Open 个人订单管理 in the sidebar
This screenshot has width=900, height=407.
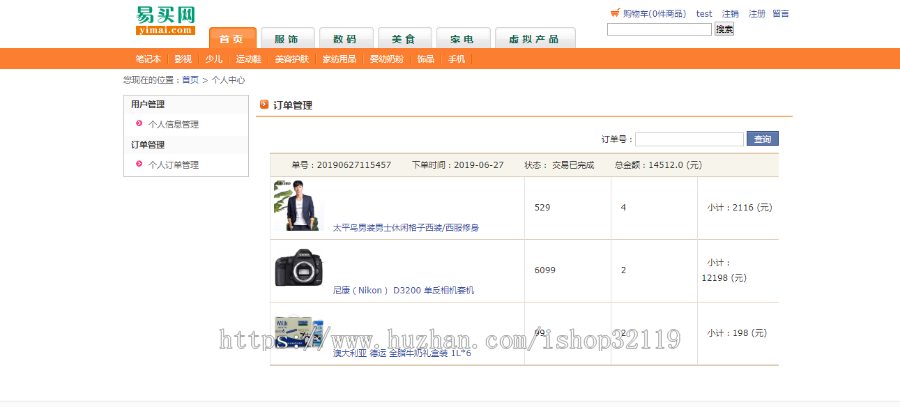click(x=173, y=165)
